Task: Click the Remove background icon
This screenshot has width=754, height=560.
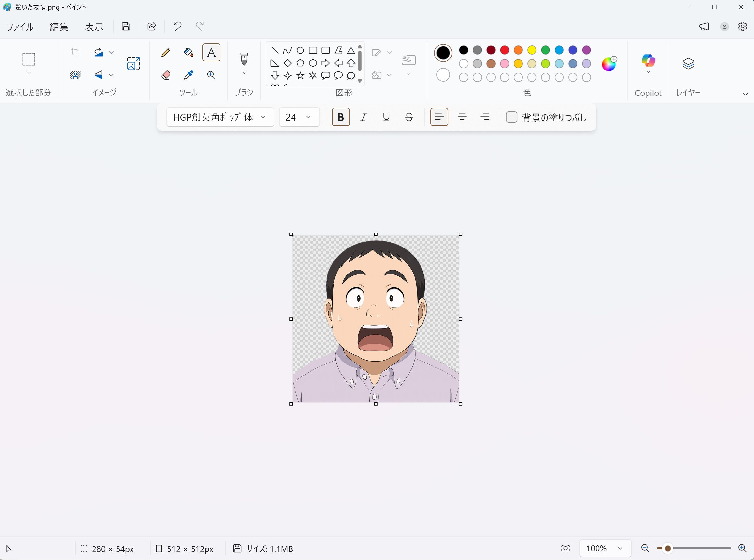Action: [x=75, y=75]
